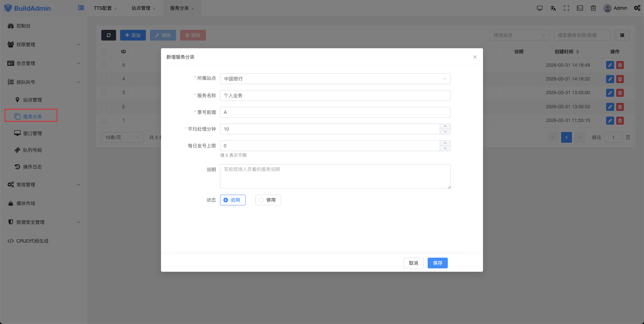Screen dimensions: 644x324
Task: Collapse the 排队叫号 menu
Action: pyautogui.click(x=44, y=82)
